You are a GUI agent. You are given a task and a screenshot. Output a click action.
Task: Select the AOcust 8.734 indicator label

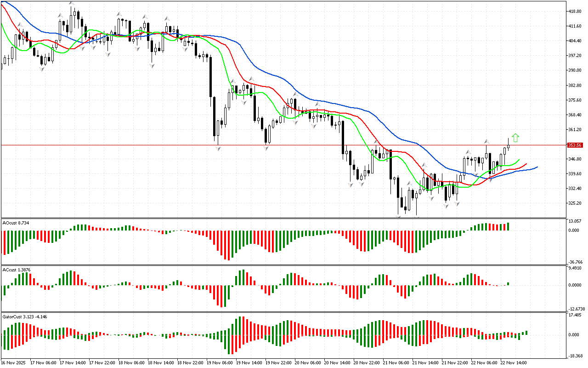pyautogui.click(x=17, y=223)
